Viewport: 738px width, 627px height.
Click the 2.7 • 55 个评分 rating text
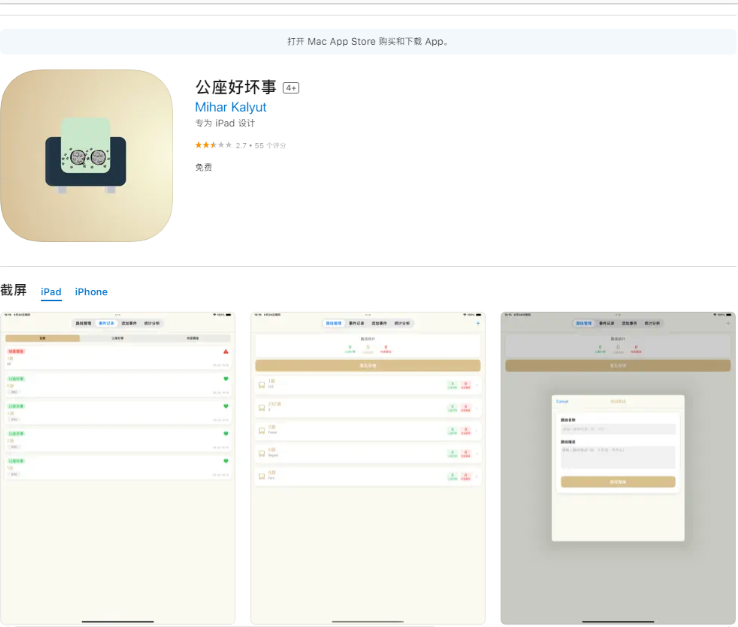(x=261, y=145)
